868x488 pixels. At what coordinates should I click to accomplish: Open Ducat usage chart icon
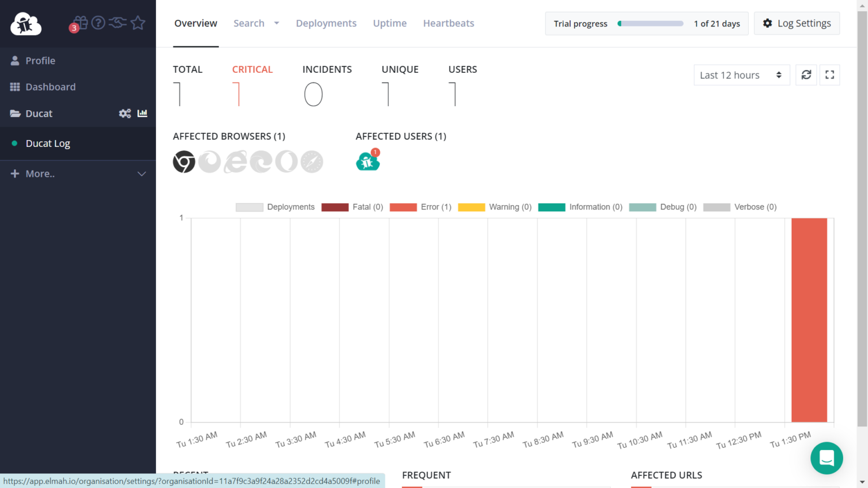click(x=142, y=114)
